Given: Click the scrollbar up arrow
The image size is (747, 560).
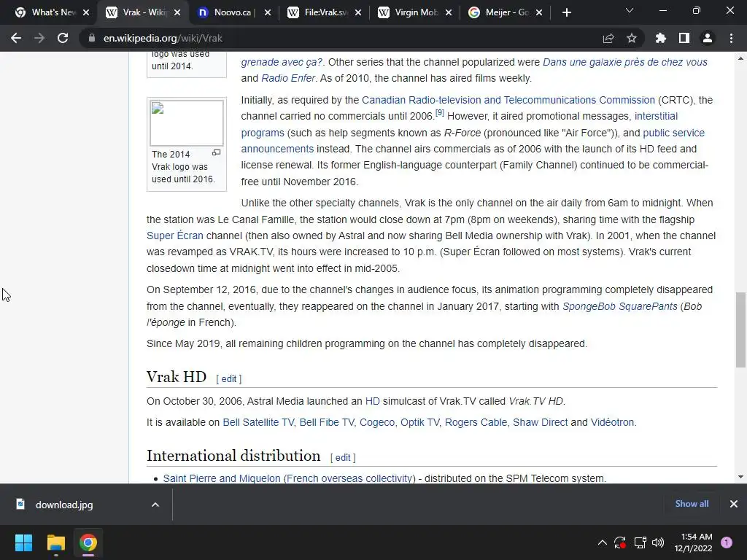Looking at the screenshot, I should (740, 58).
